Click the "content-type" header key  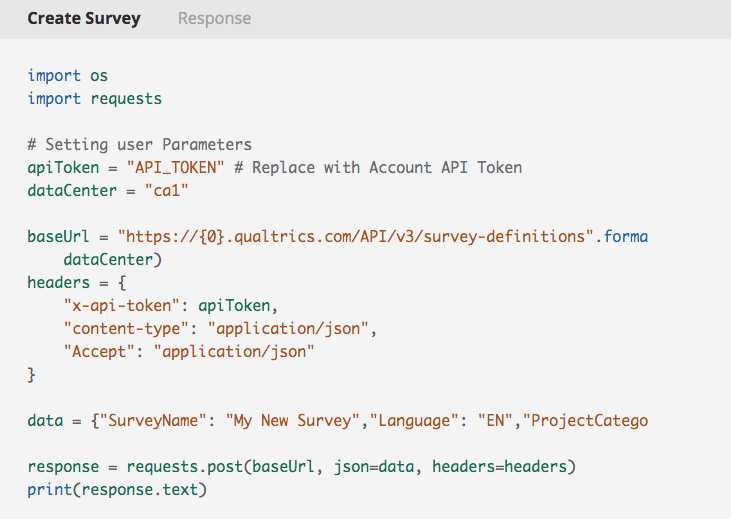(126, 329)
